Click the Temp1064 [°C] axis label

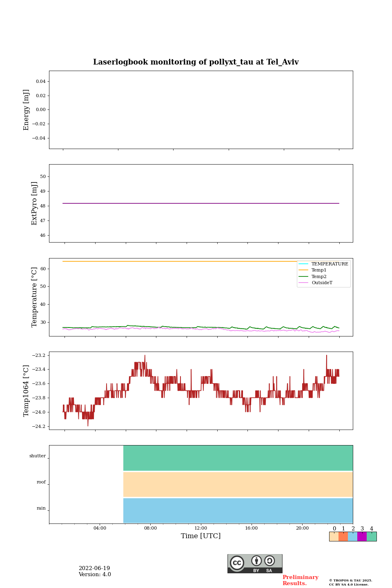(27, 391)
